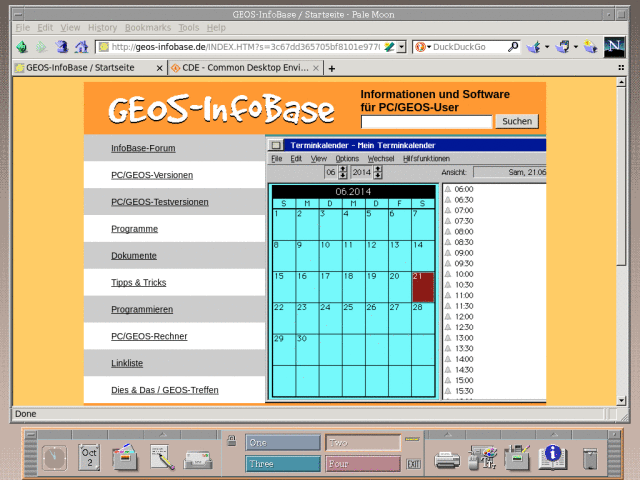Close the GEOS-InfoBase / Startseite tab
Screen dimensions: 640x480
tap(159, 68)
